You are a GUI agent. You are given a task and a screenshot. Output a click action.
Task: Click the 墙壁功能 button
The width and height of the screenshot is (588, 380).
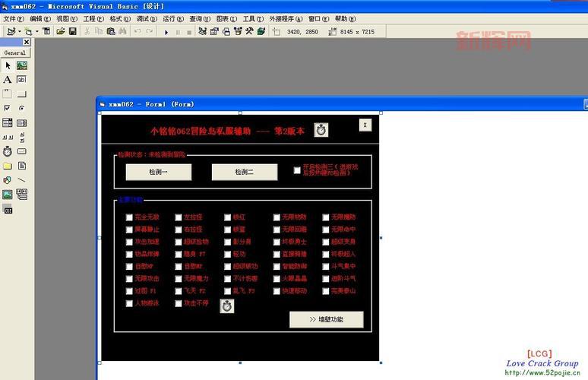[x=326, y=320]
